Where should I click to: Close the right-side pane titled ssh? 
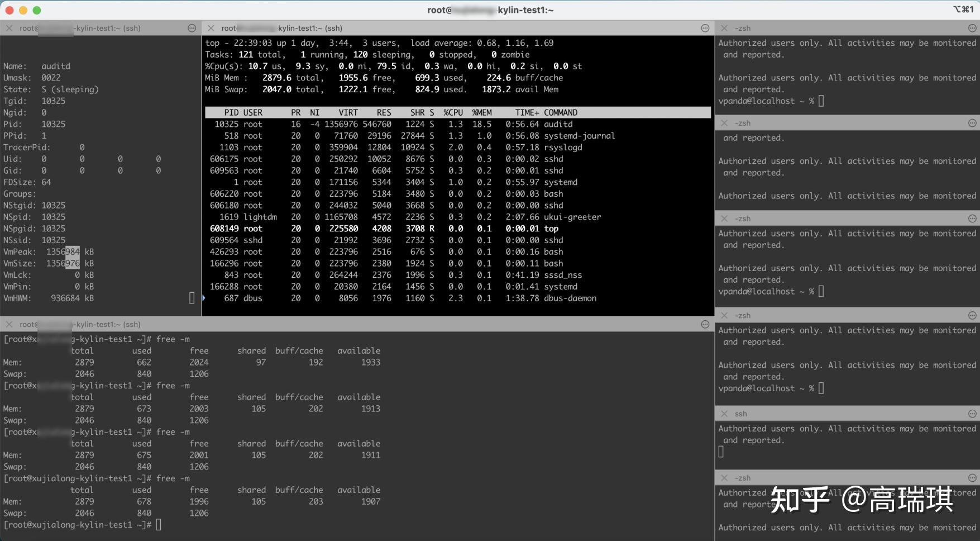(x=724, y=414)
